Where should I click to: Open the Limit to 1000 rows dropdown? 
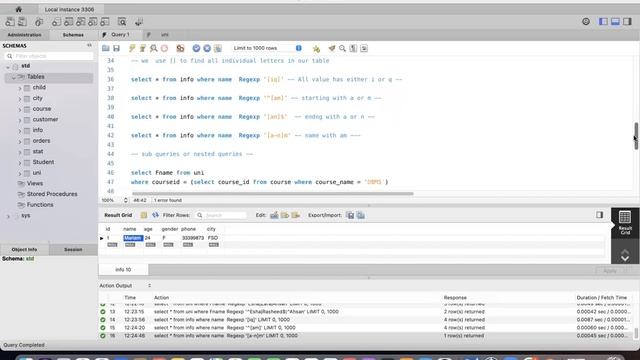[267, 48]
